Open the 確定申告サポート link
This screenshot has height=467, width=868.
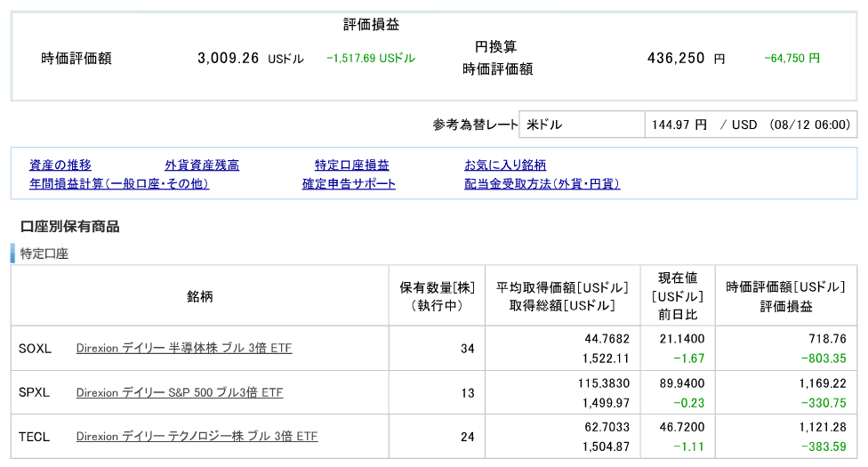(349, 184)
